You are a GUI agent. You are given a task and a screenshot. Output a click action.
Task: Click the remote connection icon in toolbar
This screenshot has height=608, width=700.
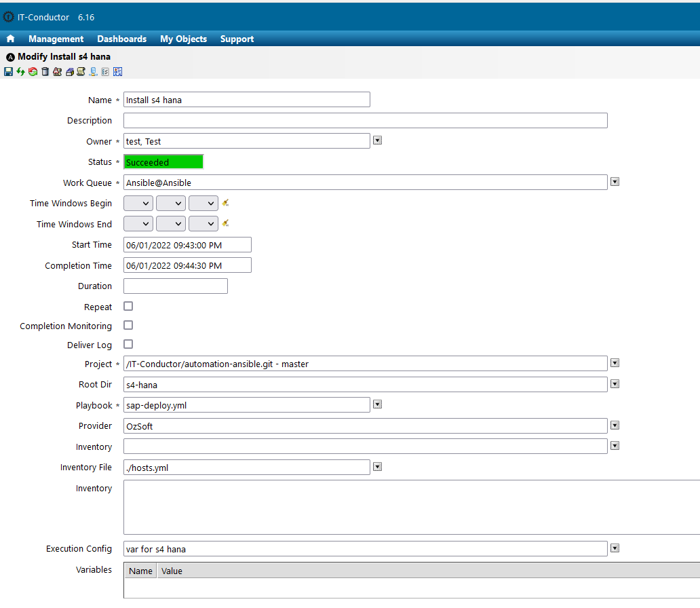(x=93, y=71)
